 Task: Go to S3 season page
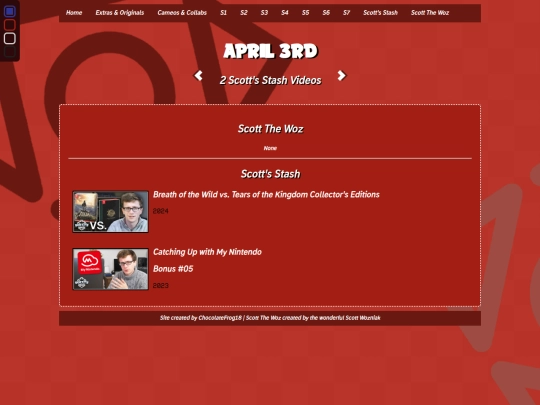[264, 13]
